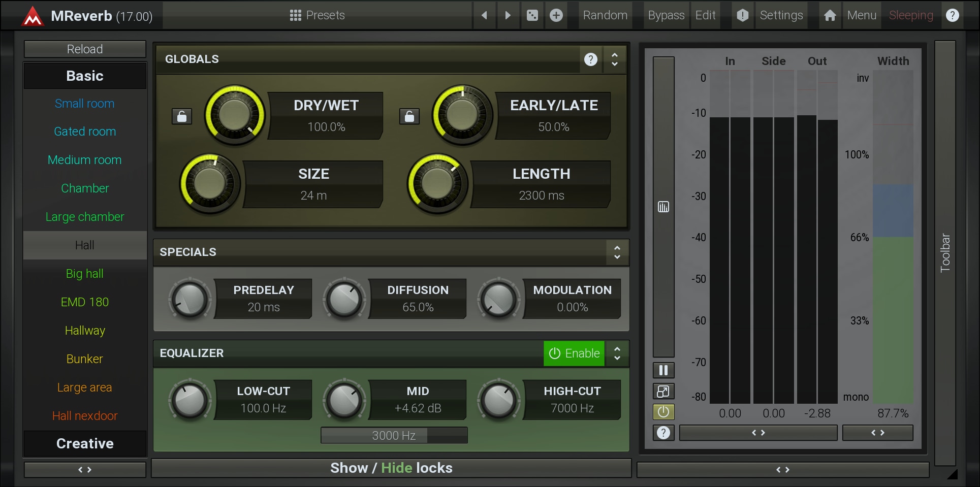Click the meter pop-out window icon
The width and height of the screenshot is (980, 487).
point(663,391)
